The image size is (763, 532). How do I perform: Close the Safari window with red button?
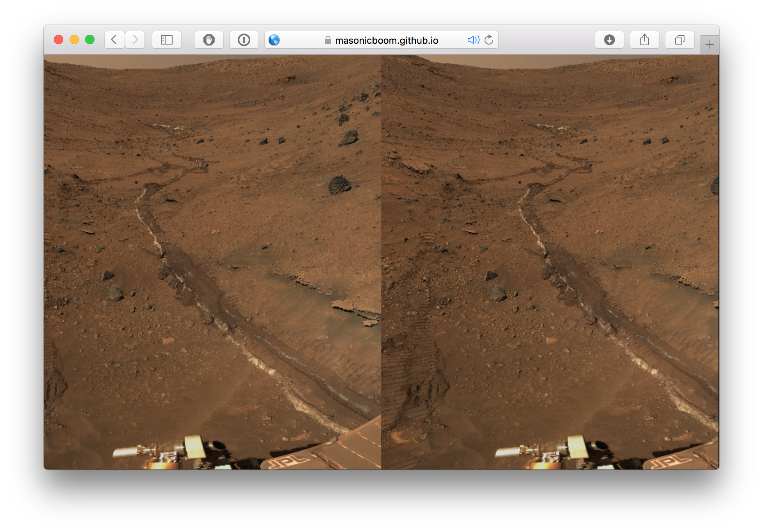click(x=59, y=39)
